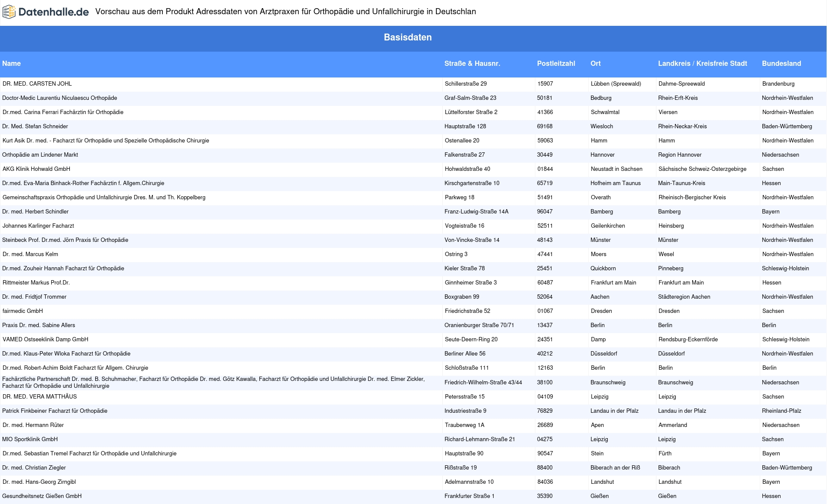827x504 pixels.
Task: Select Doctor-Medic Laurentiu Niculaescu Orthopäde cell
Action: 59,98
